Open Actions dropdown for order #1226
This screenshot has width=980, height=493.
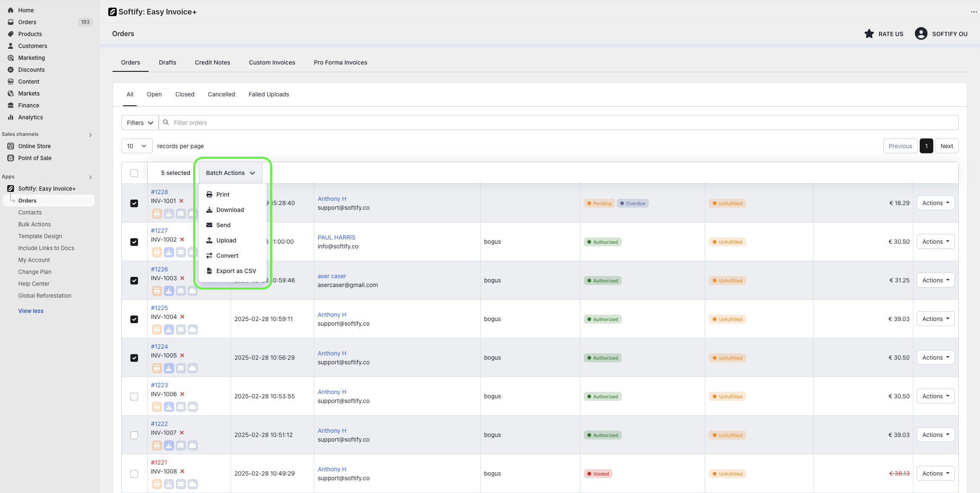pyautogui.click(x=935, y=280)
